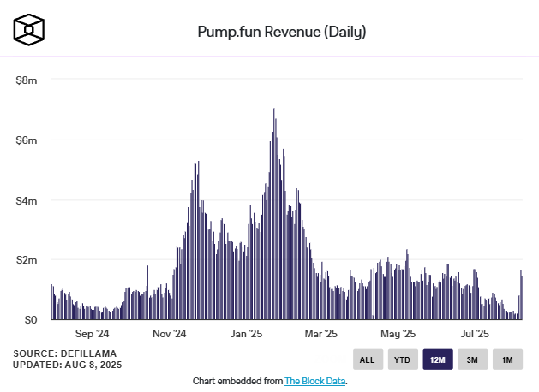Click the $0 axis label
Screen dimensions: 539x392
[31, 320]
